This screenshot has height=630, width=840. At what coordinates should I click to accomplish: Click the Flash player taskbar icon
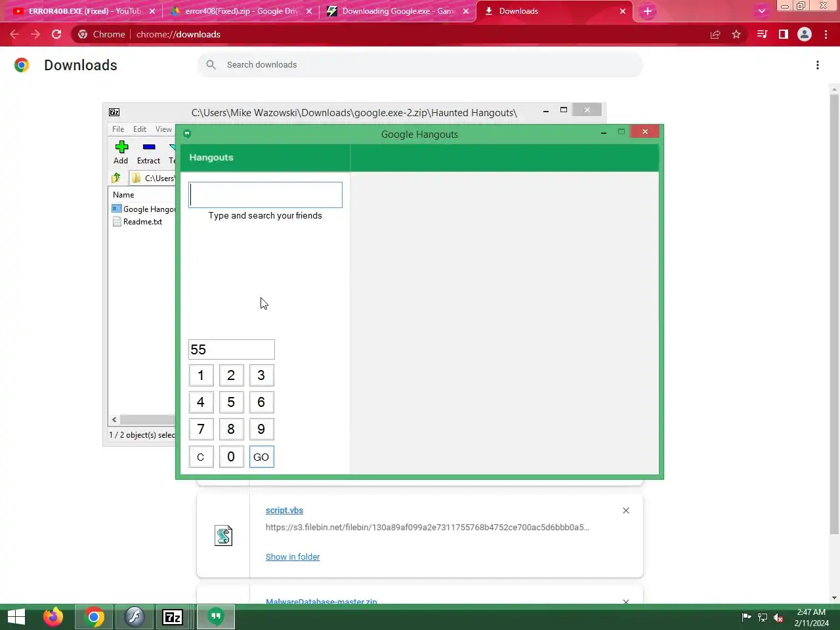pos(135,617)
